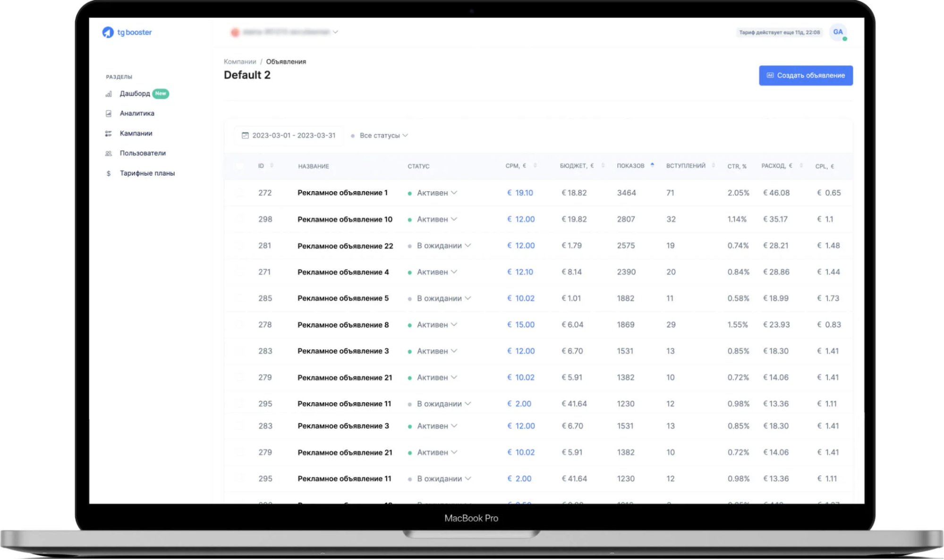Click the Кампании sidebar icon
Image resolution: width=944 pixels, height=560 pixels.
tap(109, 134)
